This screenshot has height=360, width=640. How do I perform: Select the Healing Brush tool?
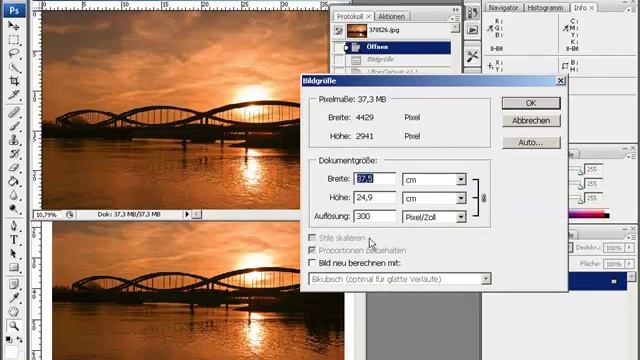(x=14, y=112)
